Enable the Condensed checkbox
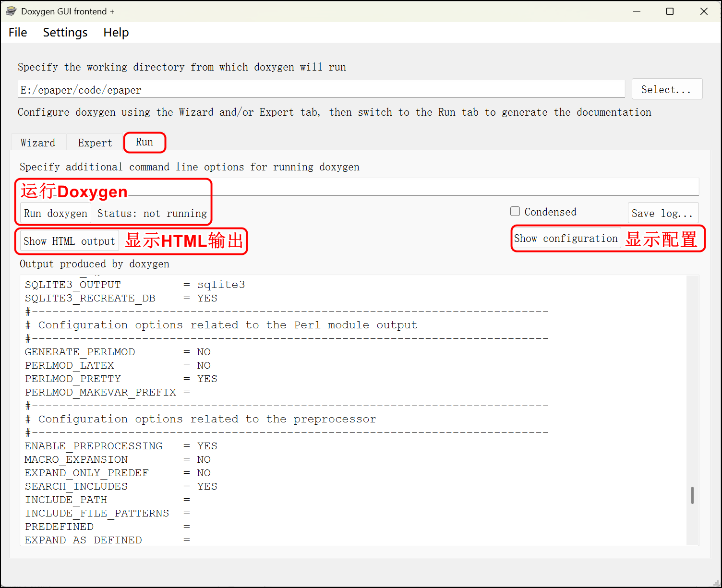This screenshot has width=722, height=588. click(515, 211)
